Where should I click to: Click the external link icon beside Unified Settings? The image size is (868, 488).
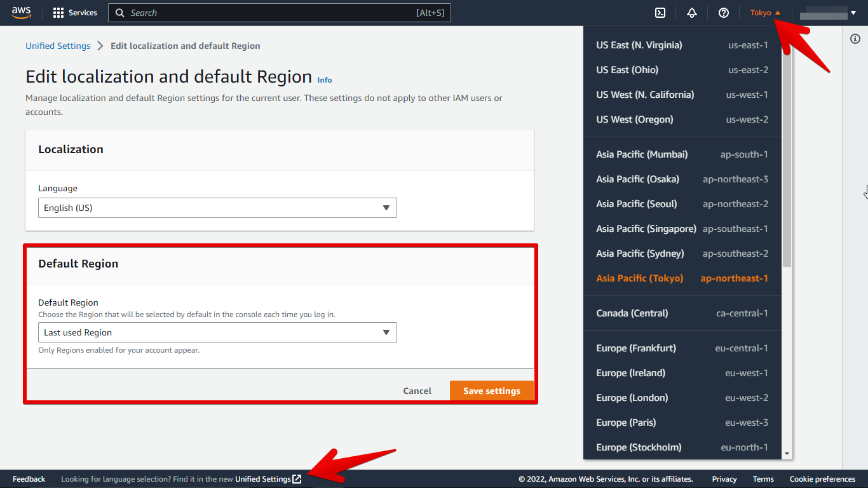(297, 479)
